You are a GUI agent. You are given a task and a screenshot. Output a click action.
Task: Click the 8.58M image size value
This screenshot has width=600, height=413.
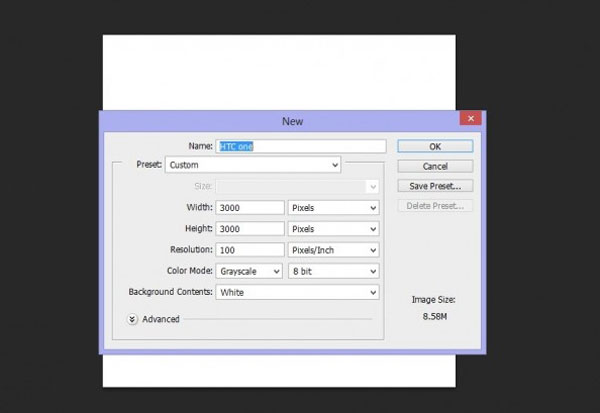click(x=435, y=317)
